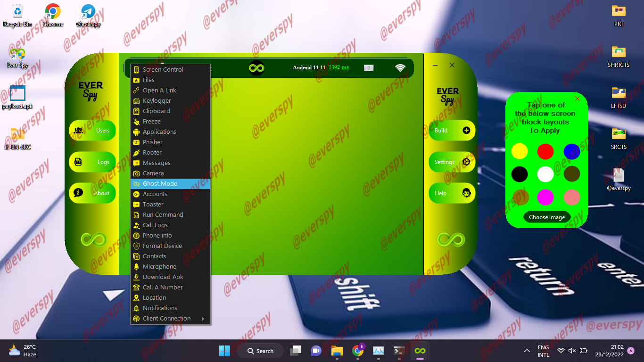
Task: Select the LFTSD desktop folder
Action: pos(619,97)
